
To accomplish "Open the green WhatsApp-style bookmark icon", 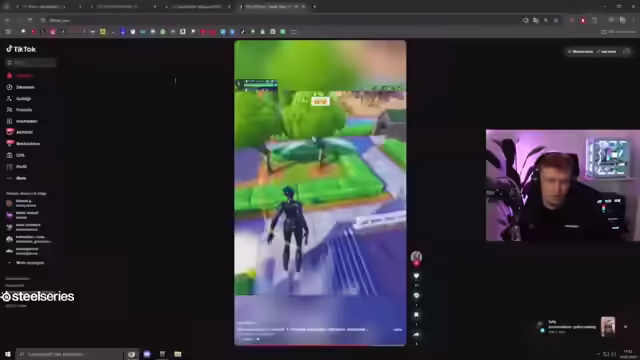I will tap(163, 31).
